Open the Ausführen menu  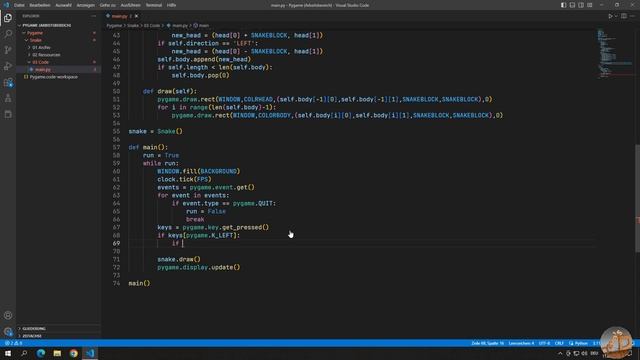(x=131, y=5)
